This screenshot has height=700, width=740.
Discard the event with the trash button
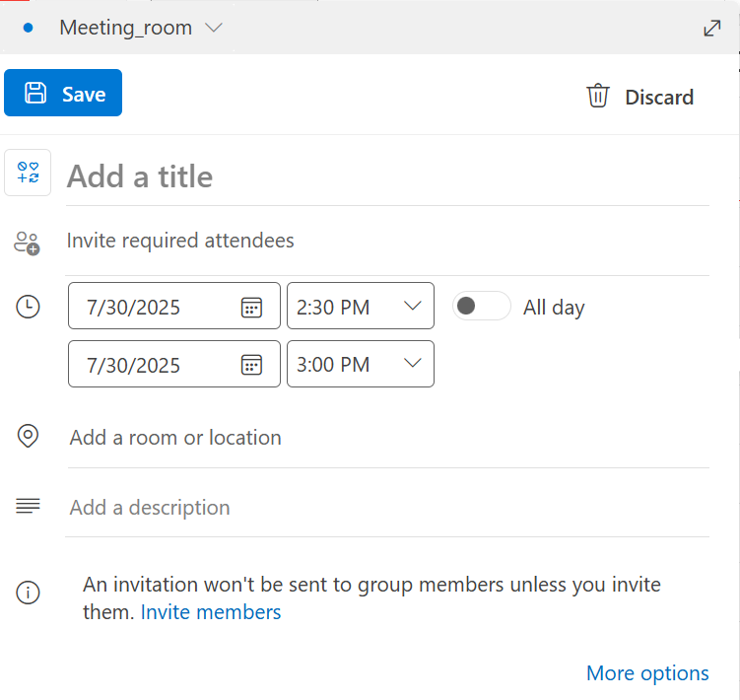pyautogui.click(x=639, y=97)
